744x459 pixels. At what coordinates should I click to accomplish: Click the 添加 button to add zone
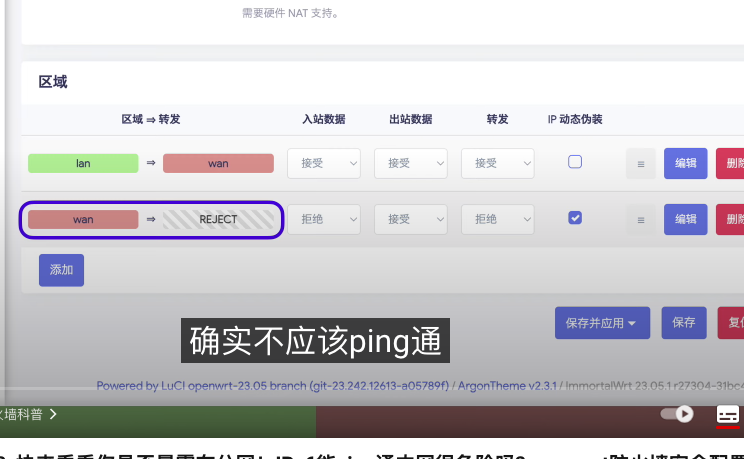[61, 270]
